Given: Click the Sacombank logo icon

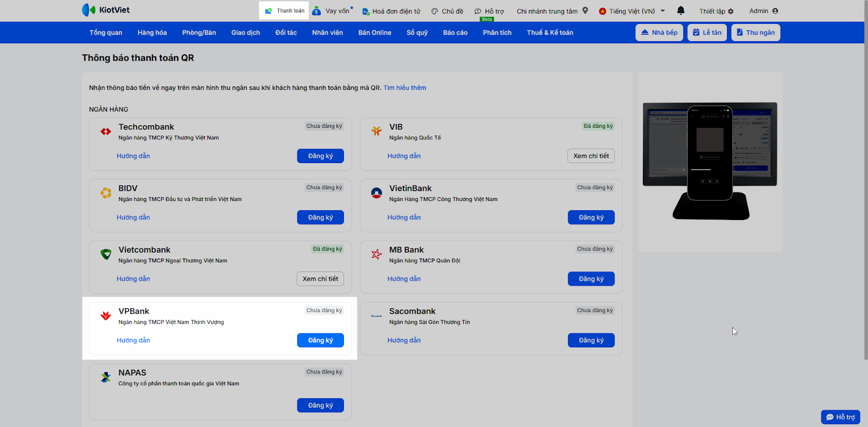Looking at the screenshot, I should pos(376,315).
